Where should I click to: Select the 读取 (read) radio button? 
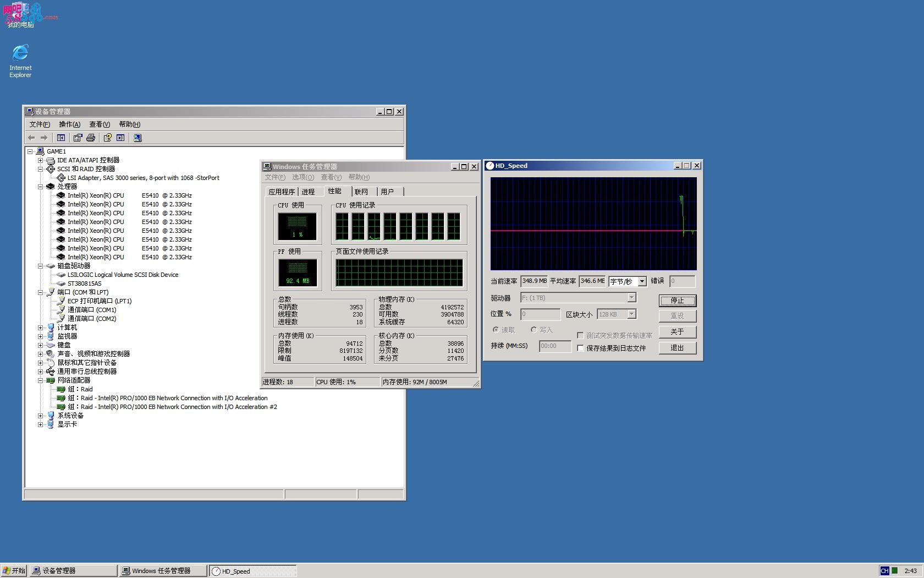pyautogui.click(x=496, y=330)
